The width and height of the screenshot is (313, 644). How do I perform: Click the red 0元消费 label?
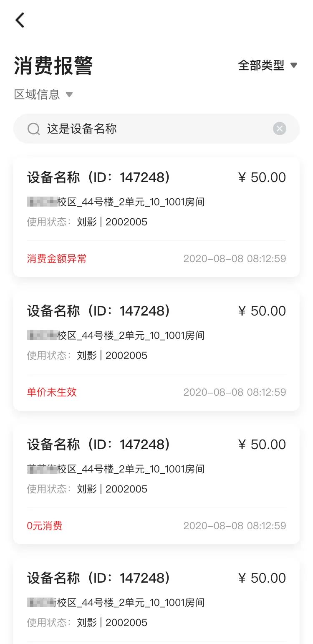click(x=45, y=526)
